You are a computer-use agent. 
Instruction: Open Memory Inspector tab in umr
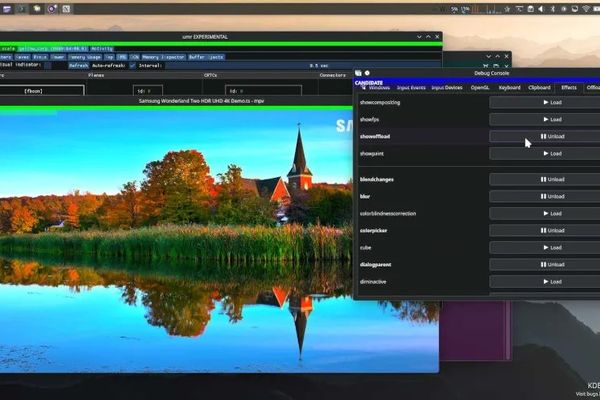tap(163, 57)
